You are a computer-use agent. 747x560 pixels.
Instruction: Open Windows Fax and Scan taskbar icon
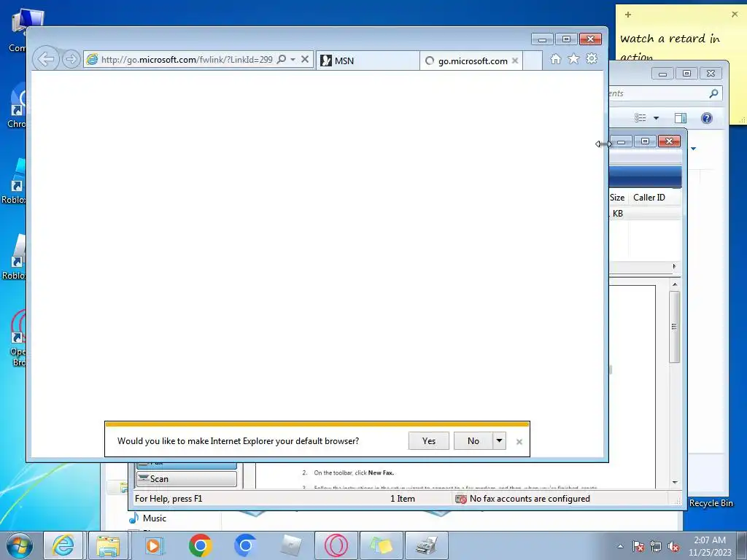(427, 545)
